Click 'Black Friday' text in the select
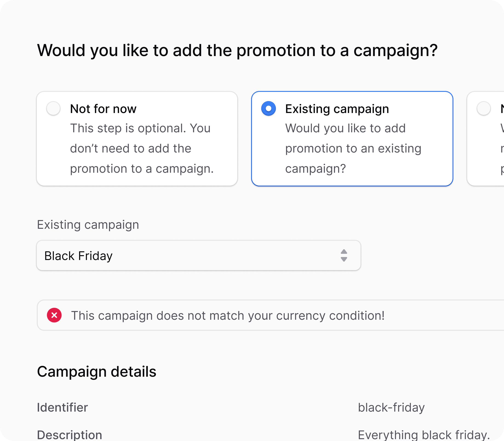 (x=78, y=256)
